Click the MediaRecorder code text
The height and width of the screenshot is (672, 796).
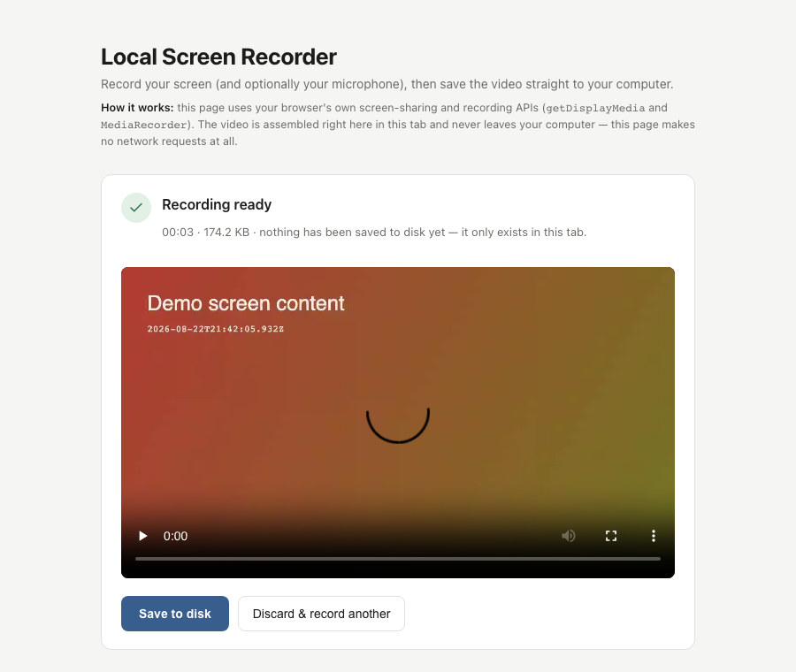[143, 125]
